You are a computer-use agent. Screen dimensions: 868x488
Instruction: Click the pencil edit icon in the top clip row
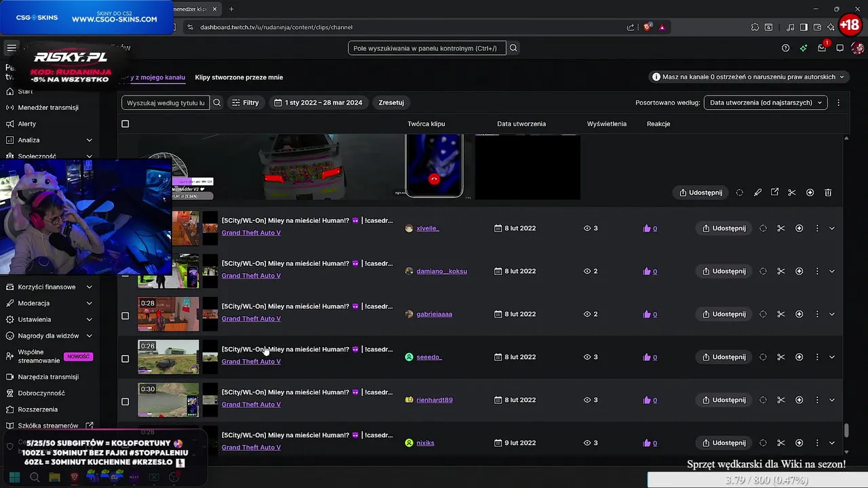click(x=757, y=192)
